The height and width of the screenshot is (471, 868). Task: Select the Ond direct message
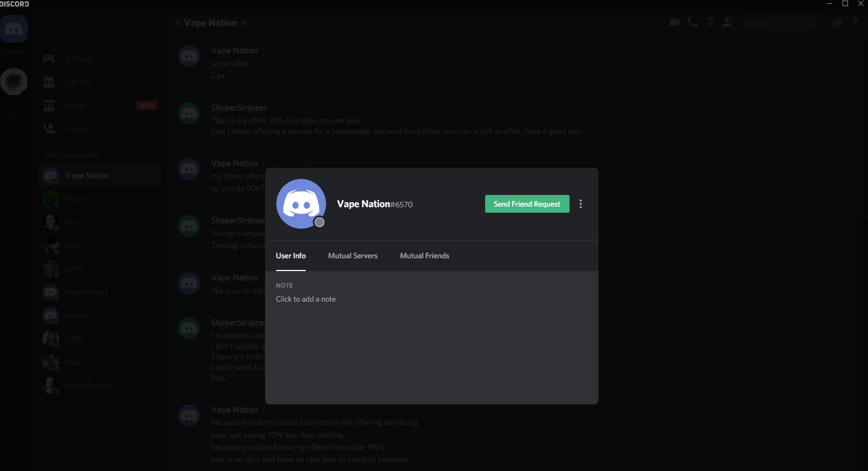tap(100, 245)
